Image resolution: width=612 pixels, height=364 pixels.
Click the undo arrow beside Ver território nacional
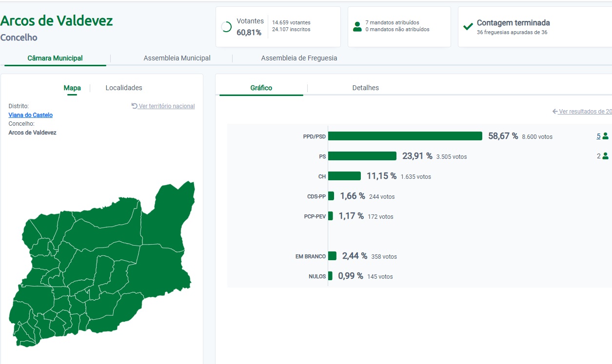tap(135, 106)
